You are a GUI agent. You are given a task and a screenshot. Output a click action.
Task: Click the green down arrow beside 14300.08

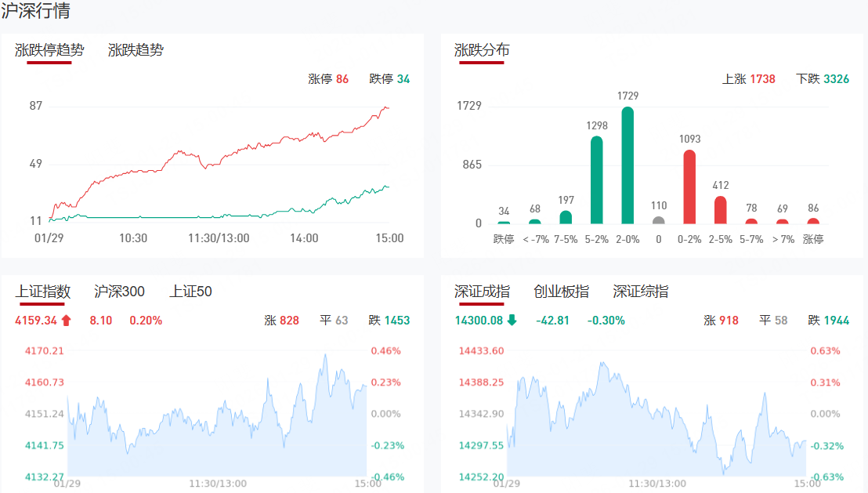pyautogui.click(x=512, y=320)
